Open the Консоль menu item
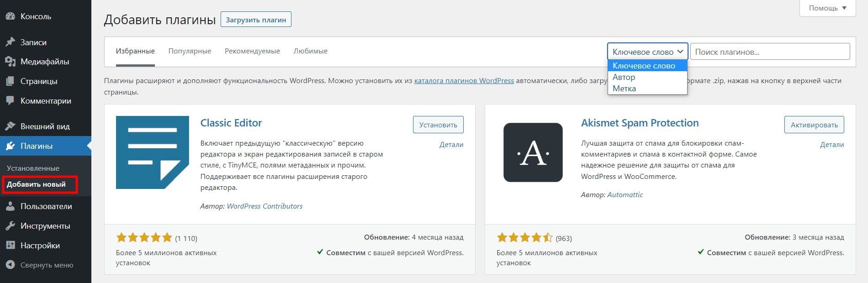The width and height of the screenshot is (868, 283). pyautogui.click(x=46, y=16)
